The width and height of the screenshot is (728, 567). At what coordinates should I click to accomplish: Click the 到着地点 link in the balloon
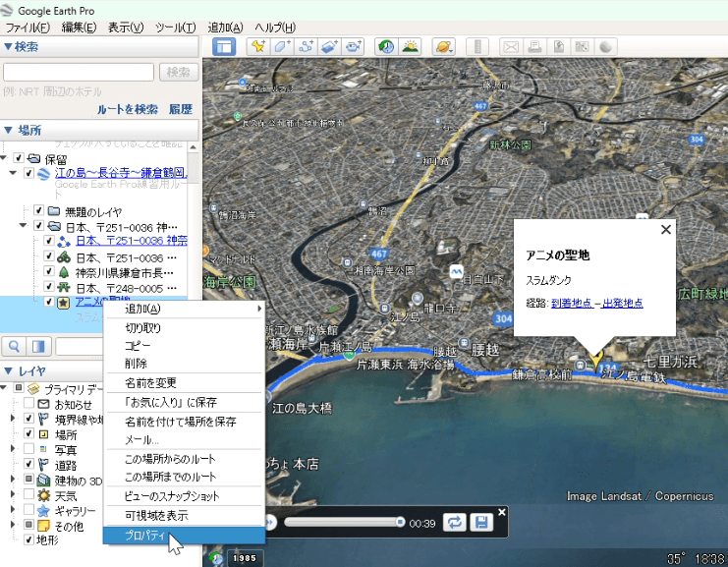[572, 303]
